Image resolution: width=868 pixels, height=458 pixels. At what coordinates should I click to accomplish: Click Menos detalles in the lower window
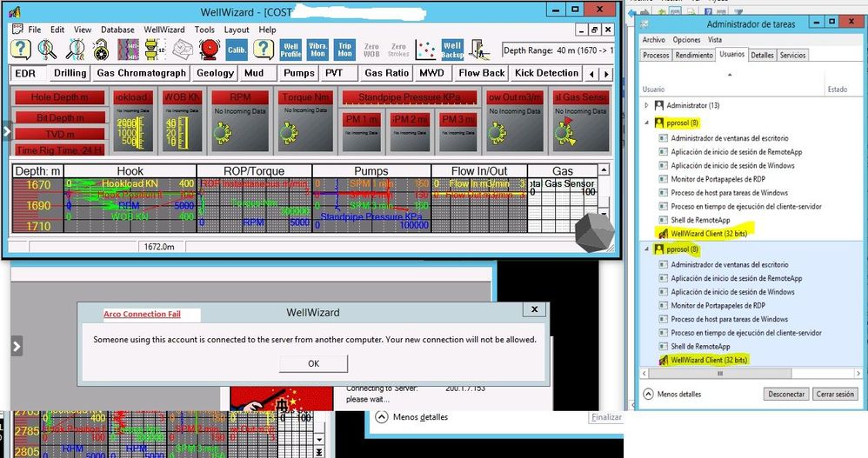pyautogui.click(x=412, y=417)
